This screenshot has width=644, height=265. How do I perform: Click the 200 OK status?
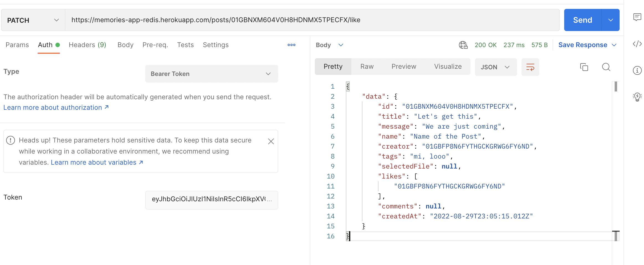pos(485,45)
